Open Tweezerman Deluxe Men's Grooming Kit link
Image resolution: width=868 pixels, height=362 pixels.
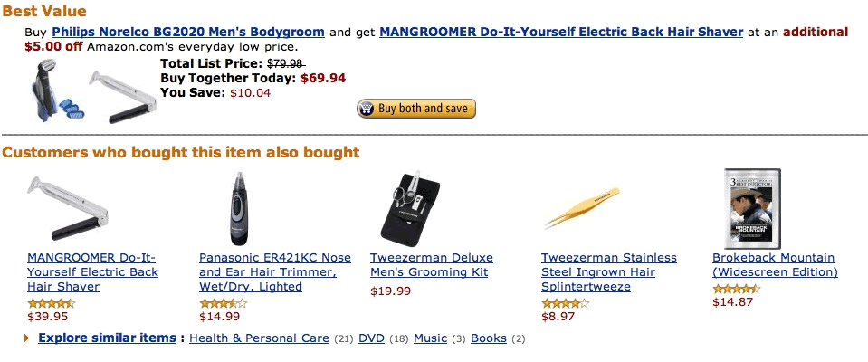click(x=432, y=265)
